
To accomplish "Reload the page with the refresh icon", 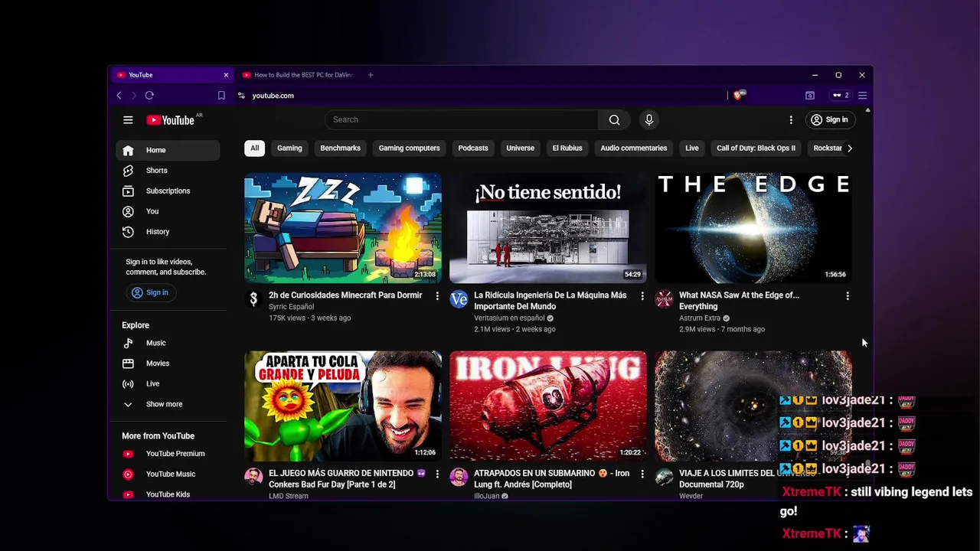I will coord(149,96).
